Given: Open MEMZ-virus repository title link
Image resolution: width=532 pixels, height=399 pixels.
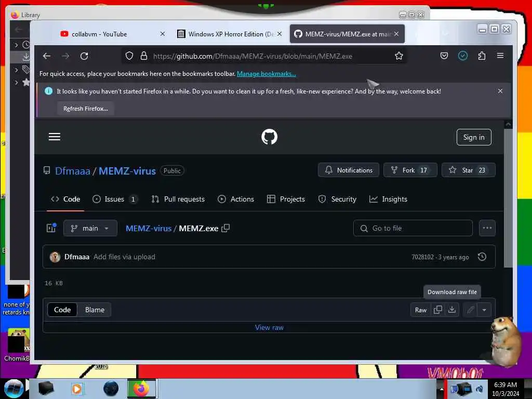Looking at the screenshot, I should pyautogui.click(x=127, y=170).
